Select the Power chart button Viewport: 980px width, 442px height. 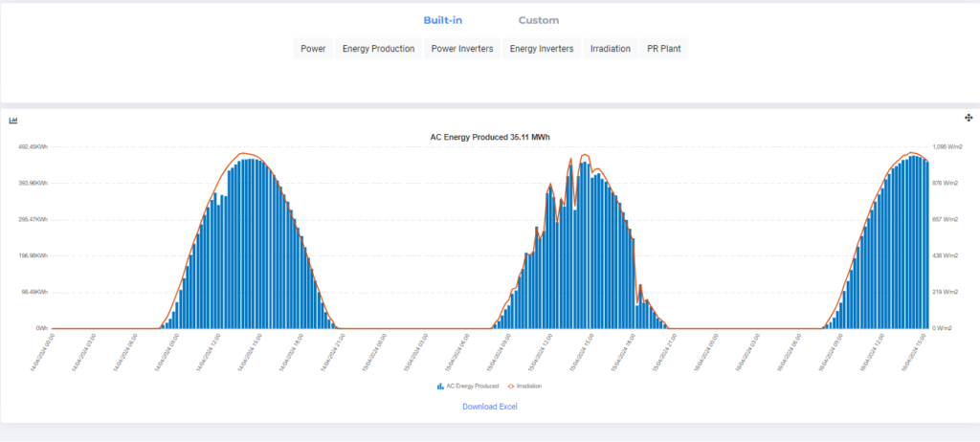point(313,49)
